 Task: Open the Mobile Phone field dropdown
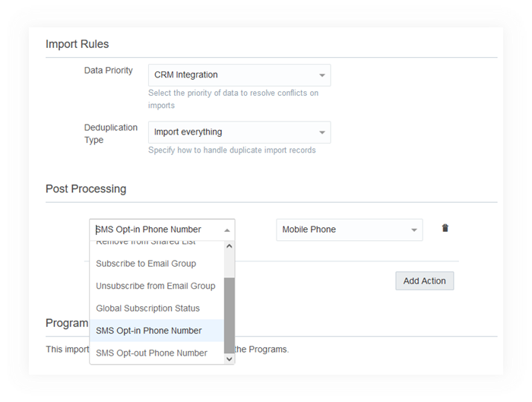tap(349, 229)
